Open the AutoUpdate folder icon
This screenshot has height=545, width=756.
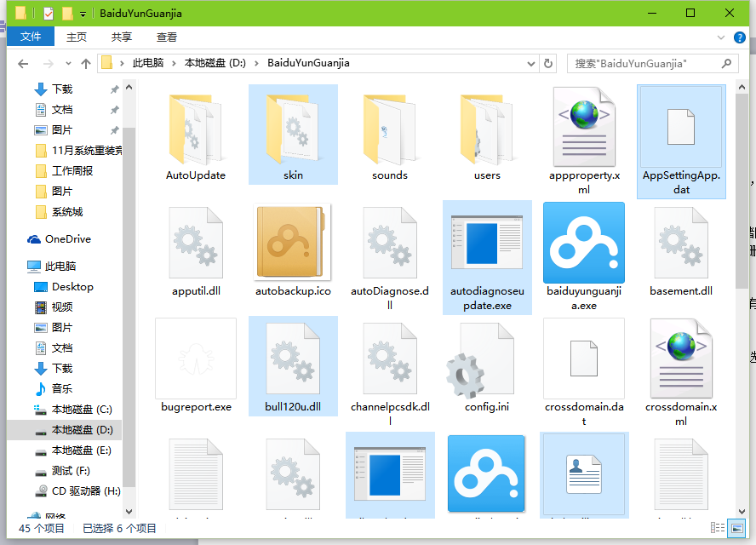(x=195, y=129)
